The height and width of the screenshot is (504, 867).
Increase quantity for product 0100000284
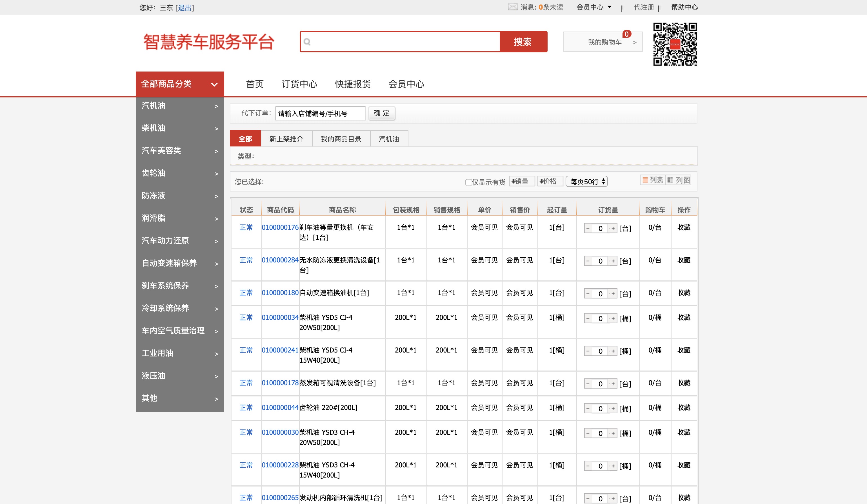(x=613, y=261)
